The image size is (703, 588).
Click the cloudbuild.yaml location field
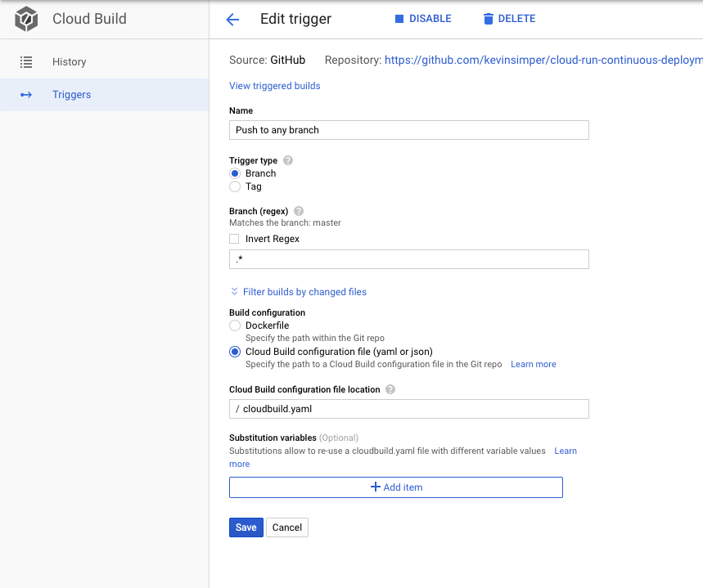pyautogui.click(x=409, y=409)
